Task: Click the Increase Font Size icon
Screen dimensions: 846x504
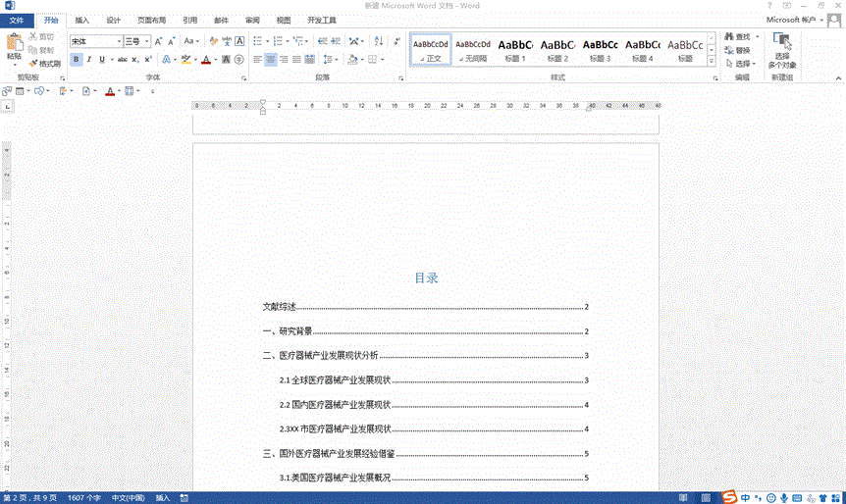Action: coord(159,41)
